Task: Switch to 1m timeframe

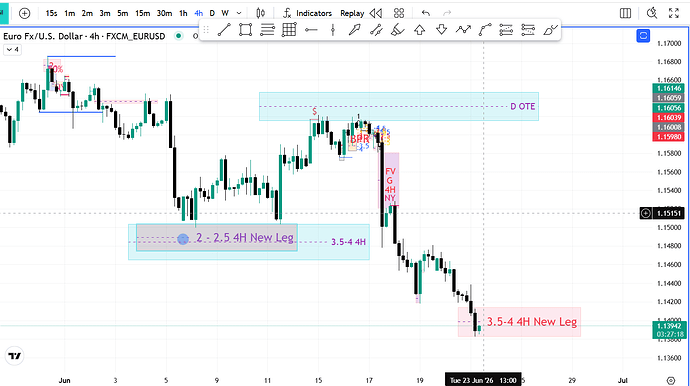Action: tap(70, 13)
